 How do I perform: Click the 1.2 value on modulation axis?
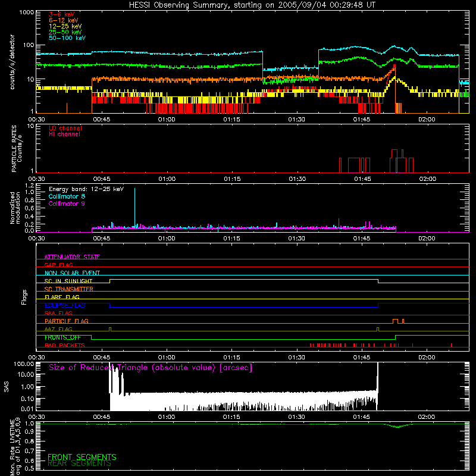[x=29, y=185]
